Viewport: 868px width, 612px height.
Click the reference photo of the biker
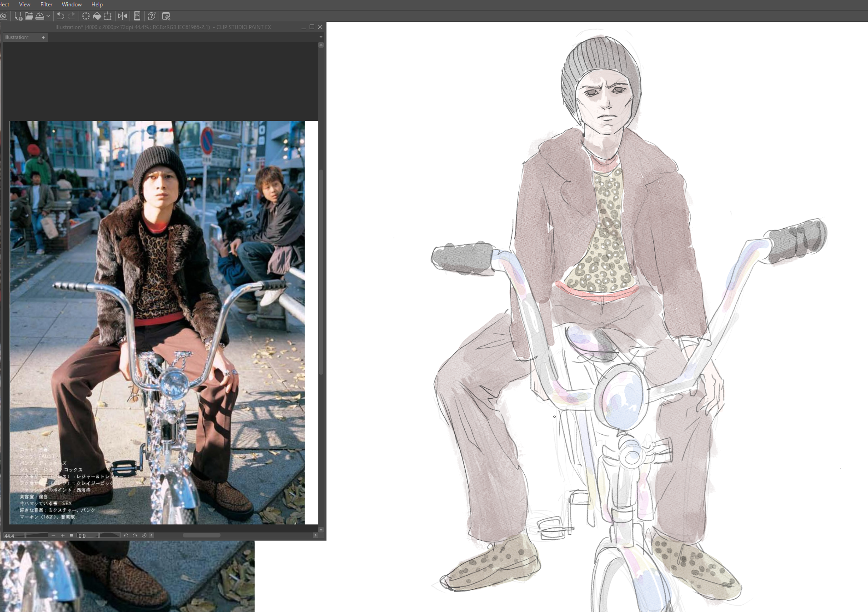(x=157, y=322)
